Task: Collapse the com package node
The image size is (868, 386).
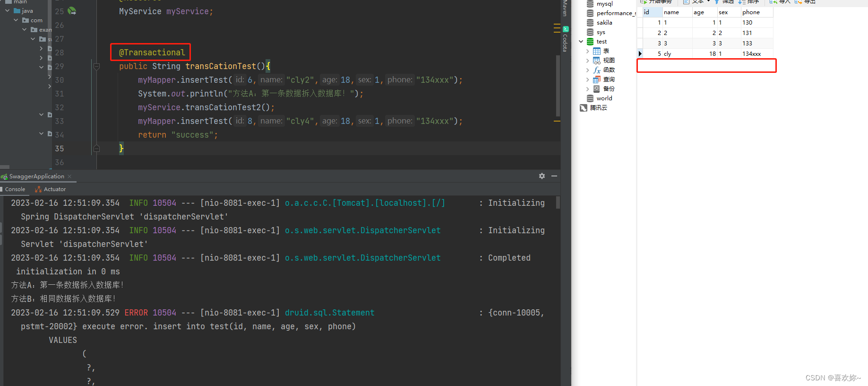Action: (x=16, y=20)
